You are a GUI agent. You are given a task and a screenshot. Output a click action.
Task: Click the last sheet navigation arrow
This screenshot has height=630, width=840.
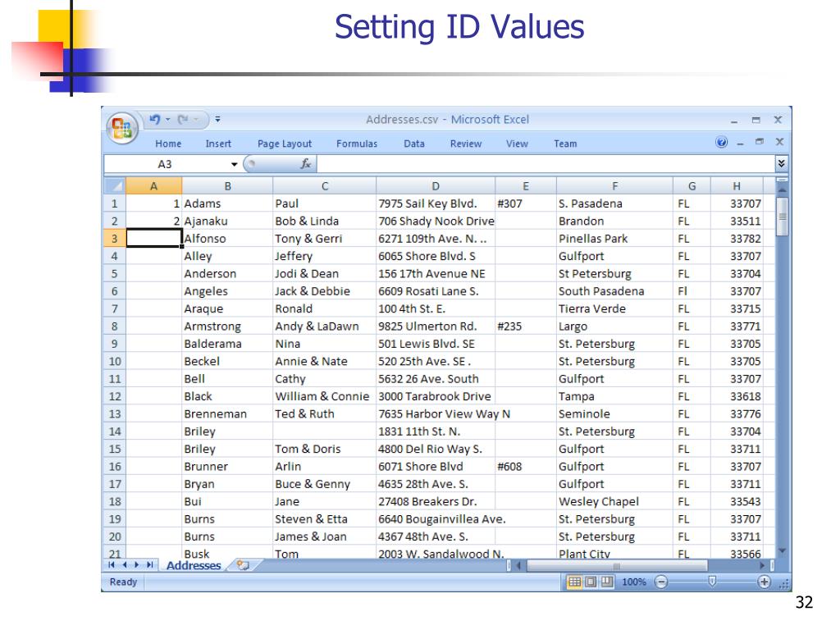(149, 564)
